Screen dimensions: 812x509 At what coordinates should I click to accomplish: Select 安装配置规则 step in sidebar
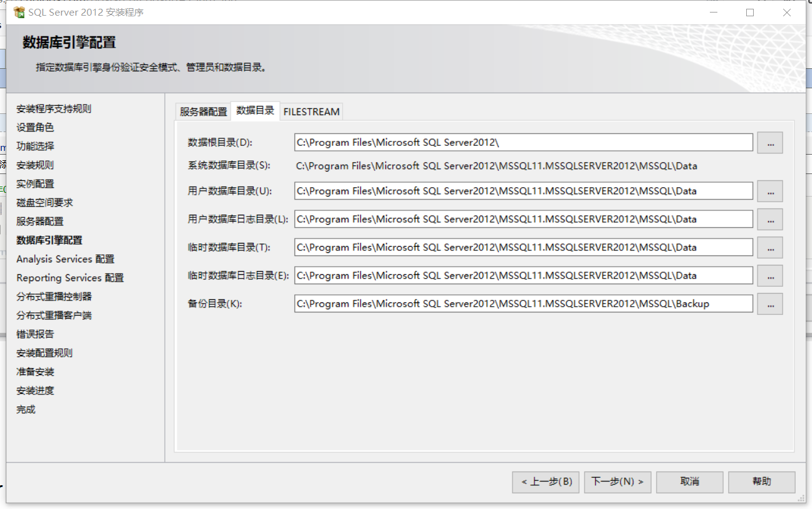coord(44,353)
